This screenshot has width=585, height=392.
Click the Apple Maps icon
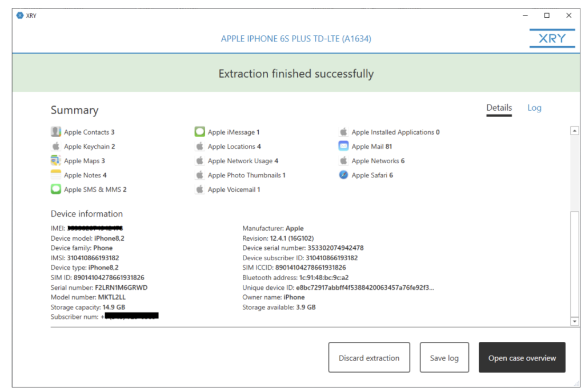pos(56,160)
